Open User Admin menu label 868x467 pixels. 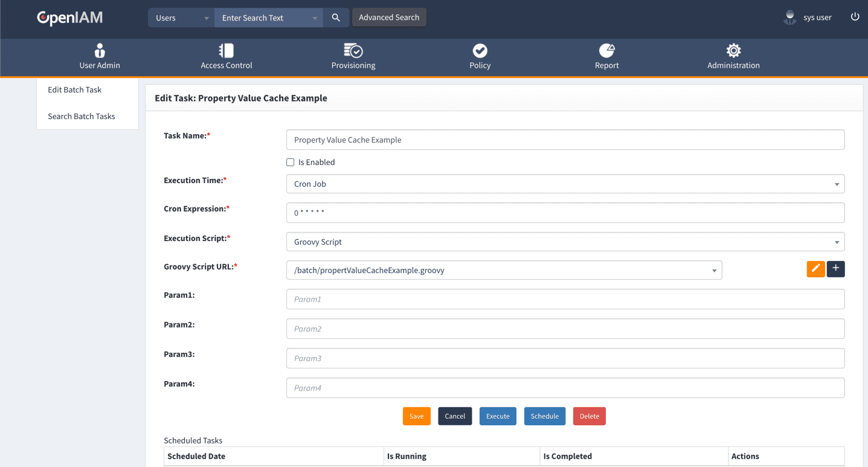100,65
